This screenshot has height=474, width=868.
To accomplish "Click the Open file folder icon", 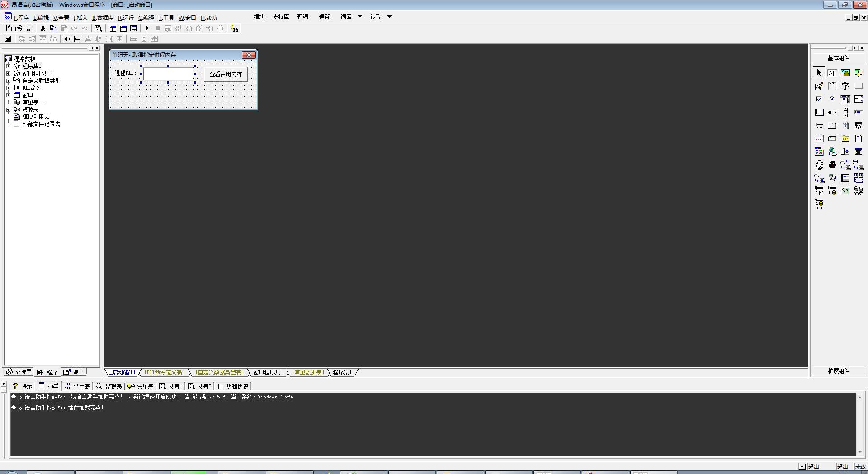I will [x=19, y=28].
